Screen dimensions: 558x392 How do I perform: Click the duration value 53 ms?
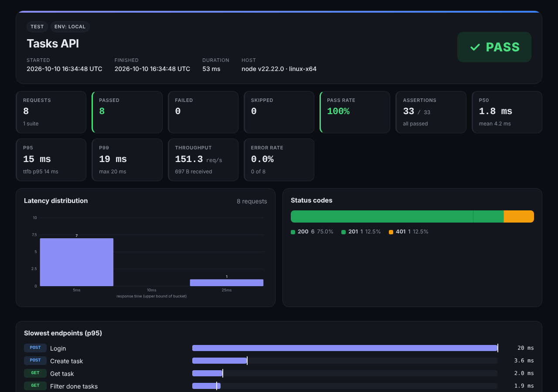tap(211, 69)
